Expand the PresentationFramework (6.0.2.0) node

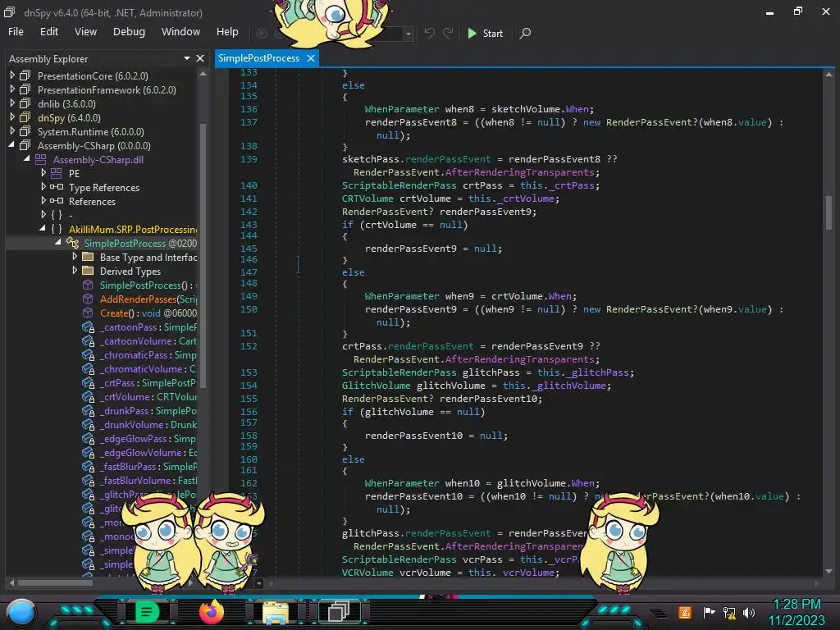pyautogui.click(x=12, y=89)
